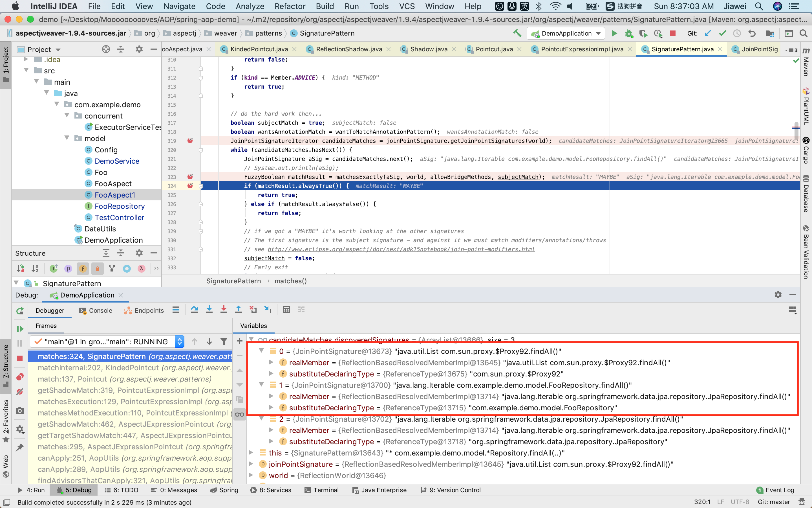The image size is (812, 508).
Task: Open the Refactor menu
Action: [x=290, y=6]
